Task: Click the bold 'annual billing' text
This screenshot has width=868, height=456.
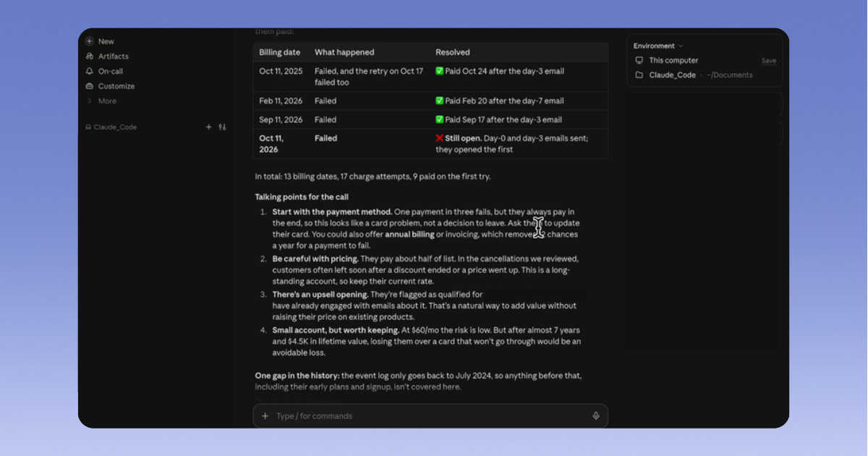Action: click(x=409, y=235)
